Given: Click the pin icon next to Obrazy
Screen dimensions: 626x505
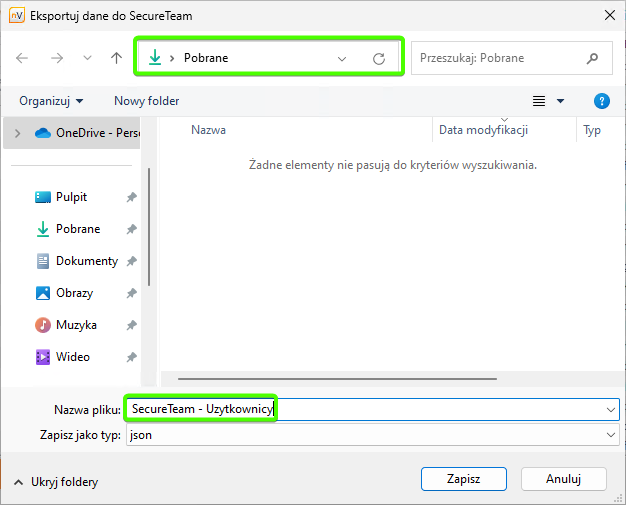Looking at the screenshot, I should pos(132,293).
